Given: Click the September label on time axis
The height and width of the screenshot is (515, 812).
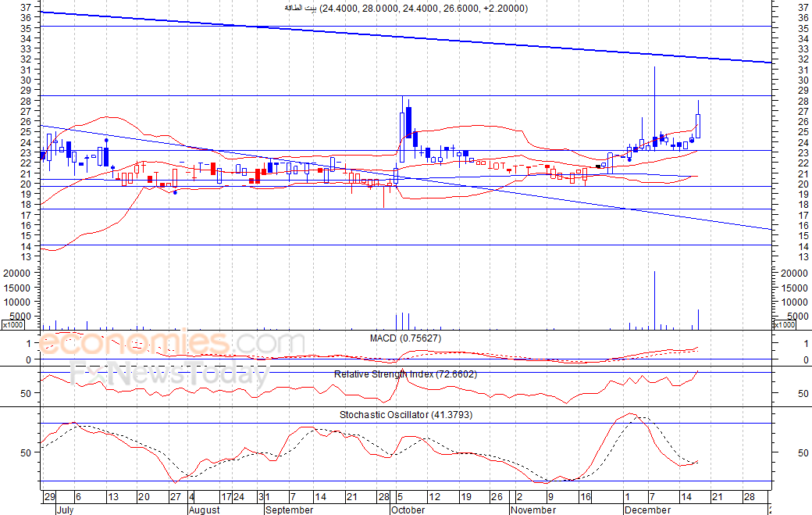Looking at the screenshot, I should tap(288, 510).
